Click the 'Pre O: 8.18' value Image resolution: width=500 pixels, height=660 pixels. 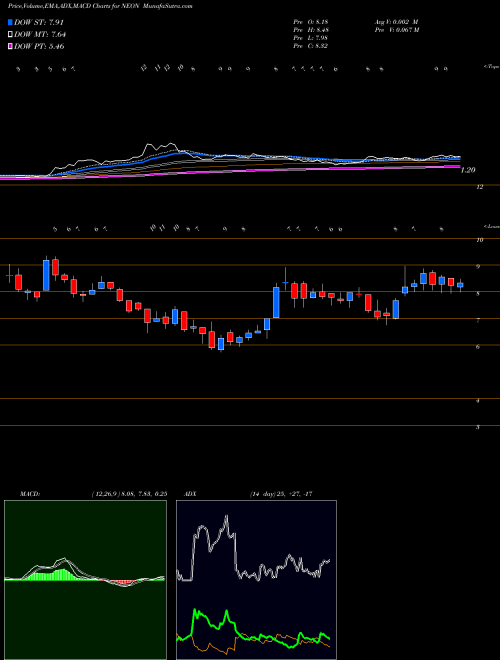pos(311,22)
